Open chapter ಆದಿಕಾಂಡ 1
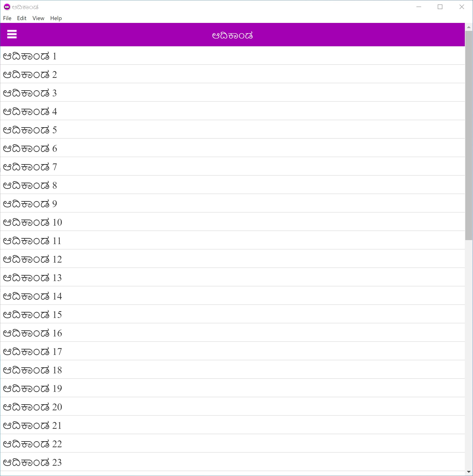The width and height of the screenshot is (473, 476). [x=29, y=56]
